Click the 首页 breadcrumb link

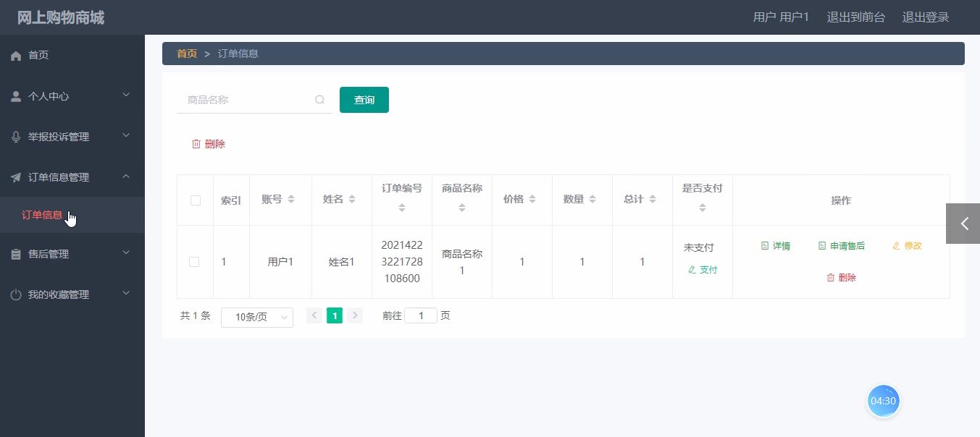coord(187,54)
